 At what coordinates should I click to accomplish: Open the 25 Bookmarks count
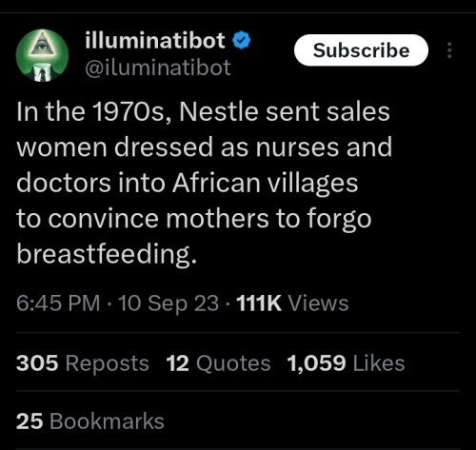(90, 421)
